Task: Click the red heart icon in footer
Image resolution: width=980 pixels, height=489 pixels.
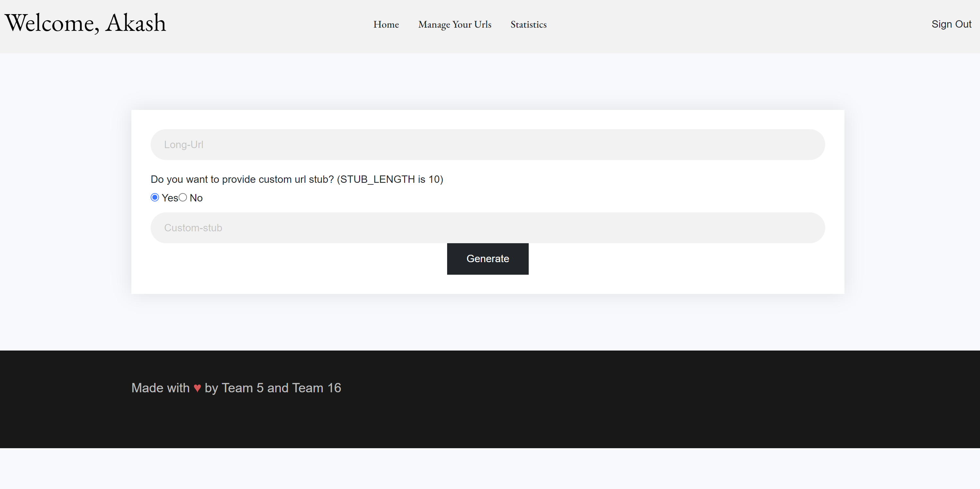Action: click(x=197, y=388)
